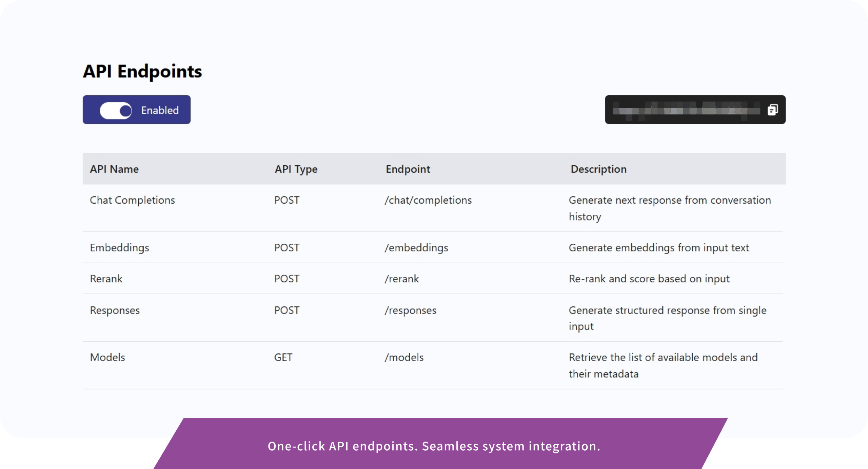
Task: Copy the API key with the copy icon
Action: pyautogui.click(x=772, y=110)
